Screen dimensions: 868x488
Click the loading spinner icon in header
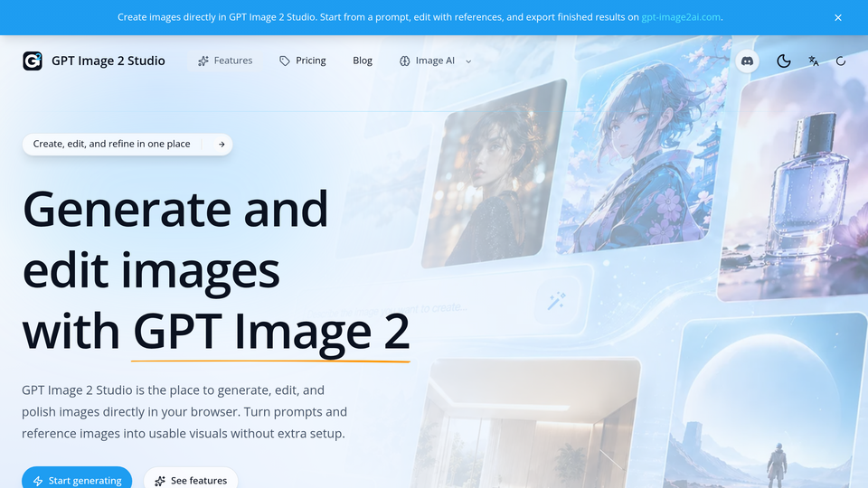(840, 61)
